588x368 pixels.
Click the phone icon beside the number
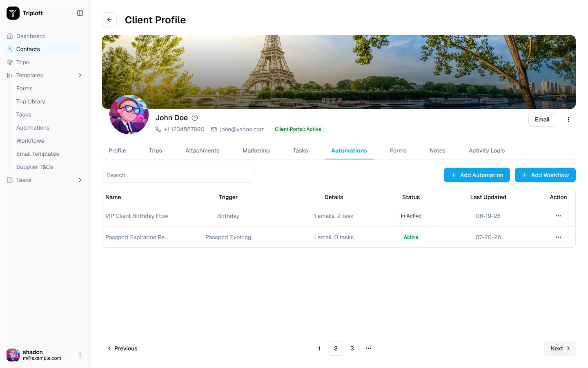pos(158,129)
